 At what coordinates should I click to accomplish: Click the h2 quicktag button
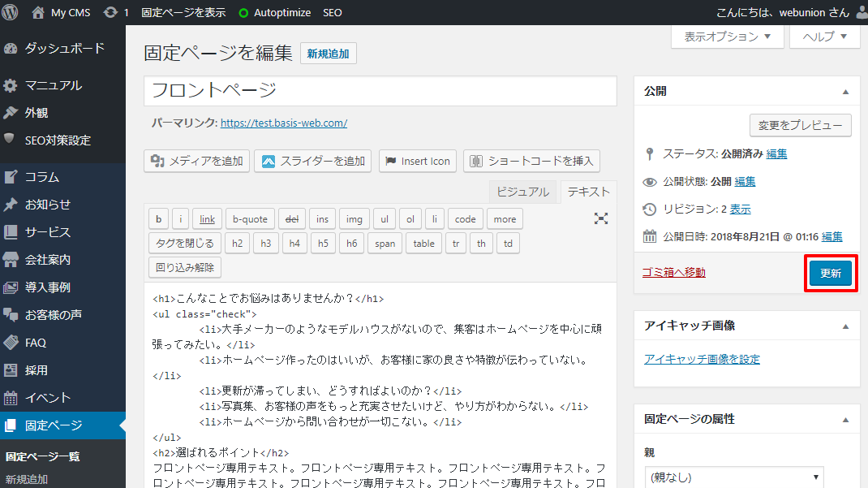(x=237, y=243)
